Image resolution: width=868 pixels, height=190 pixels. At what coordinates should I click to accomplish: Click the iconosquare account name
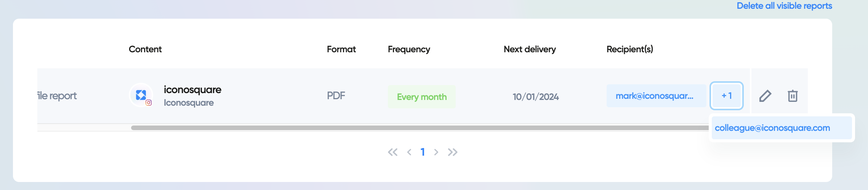click(192, 90)
